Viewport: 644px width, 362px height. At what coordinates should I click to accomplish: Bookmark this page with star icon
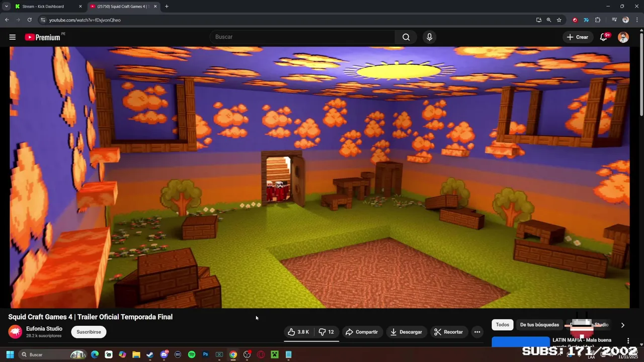point(559,20)
